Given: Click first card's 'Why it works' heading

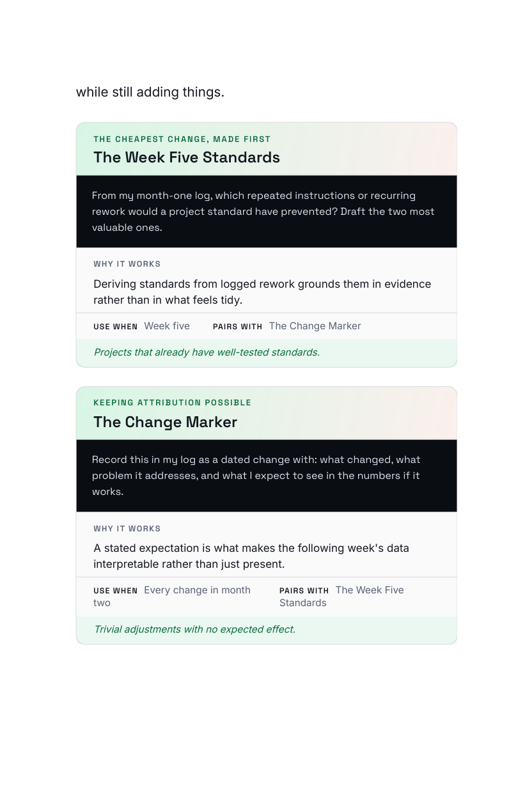Looking at the screenshot, I should 127,264.
